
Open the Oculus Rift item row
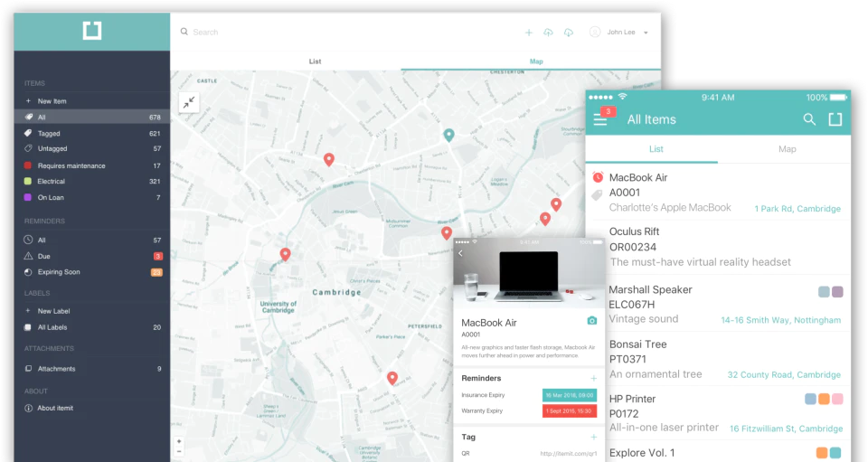(719, 247)
